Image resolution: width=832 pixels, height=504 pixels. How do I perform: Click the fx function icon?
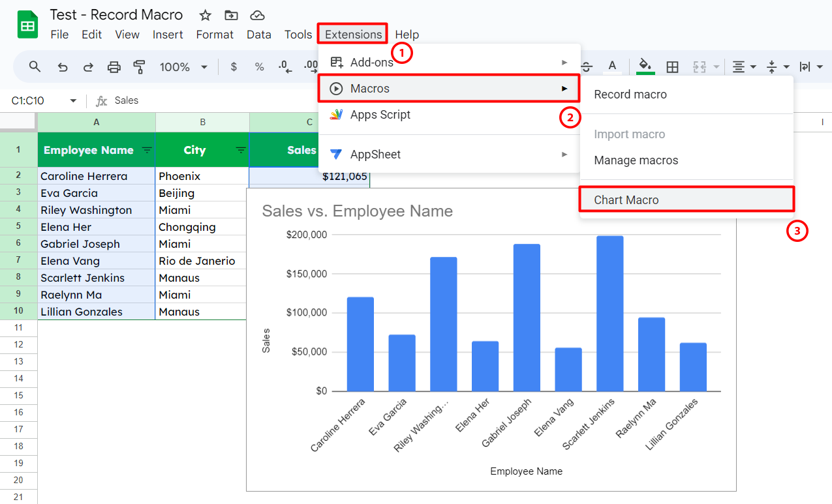pos(101,100)
